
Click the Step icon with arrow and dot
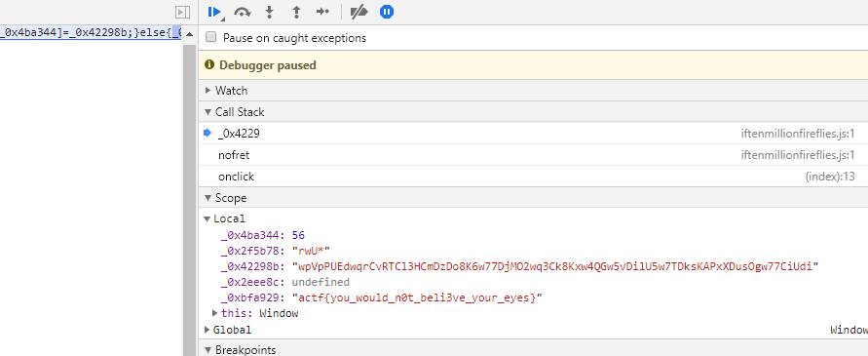coord(322,12)
